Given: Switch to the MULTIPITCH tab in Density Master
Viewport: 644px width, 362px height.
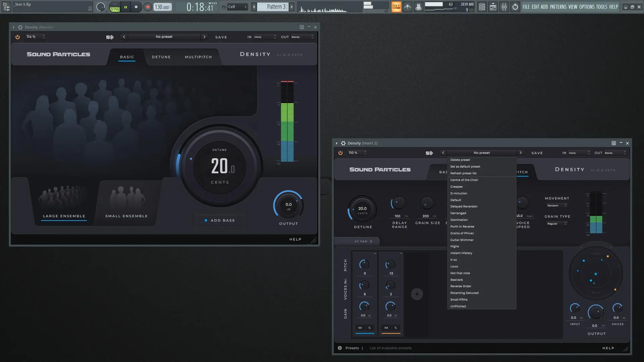Looking at the screenshot, I should (x=198, y=57).
